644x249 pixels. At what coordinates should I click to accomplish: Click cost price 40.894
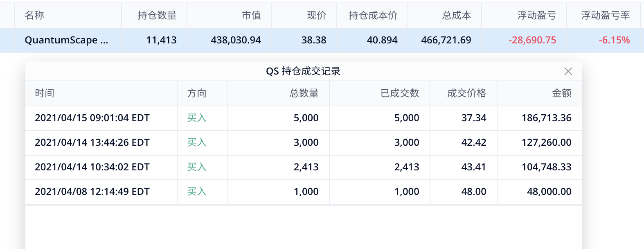pyautogui.click(x=382, y=40)
